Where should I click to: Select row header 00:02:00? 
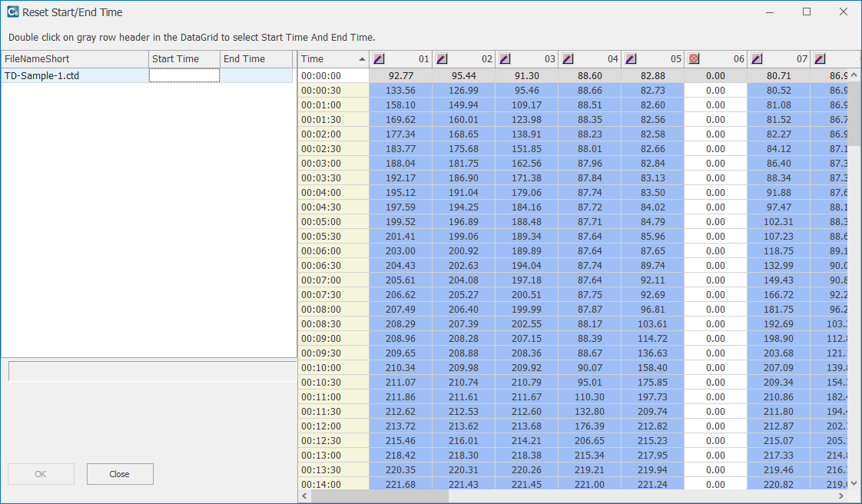[x=333, y=134]
